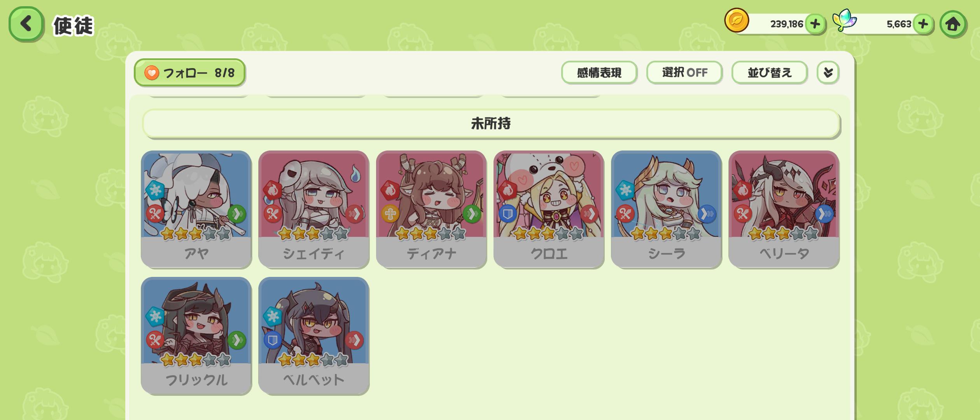Tap the gold coin icon
Viewport: 980px width, 420px height.
coord(737,20)
